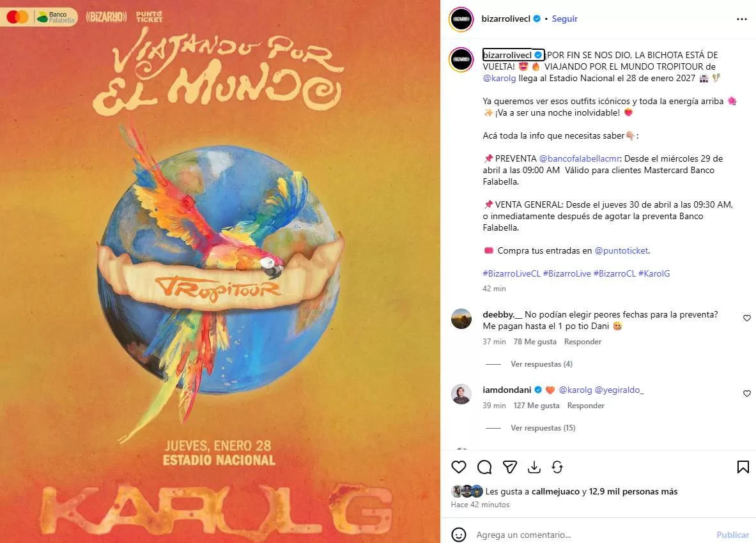The height and width of the screenshot is (543, 756).
Task: Open the @puntoticket profile link
Action: [622, 250]
